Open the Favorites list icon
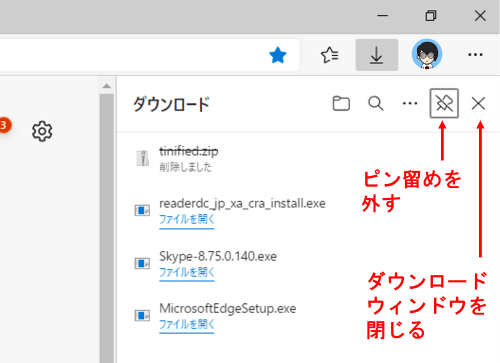 point(329,55)
